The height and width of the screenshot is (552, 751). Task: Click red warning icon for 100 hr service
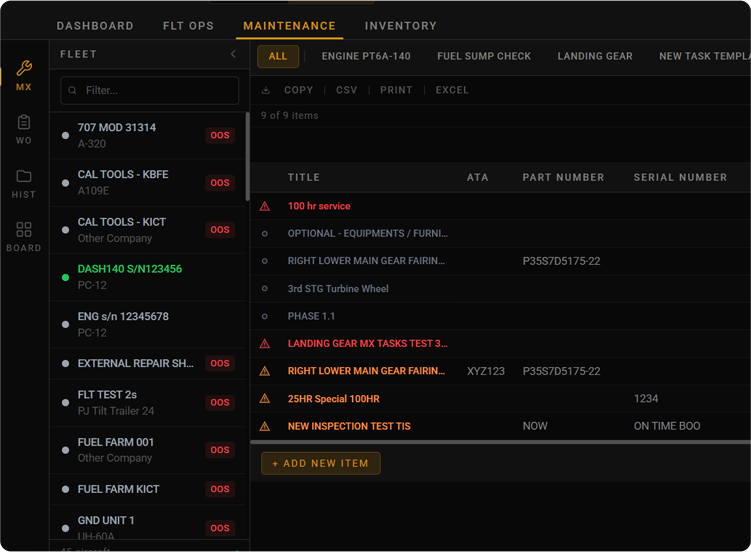[265, 206]
